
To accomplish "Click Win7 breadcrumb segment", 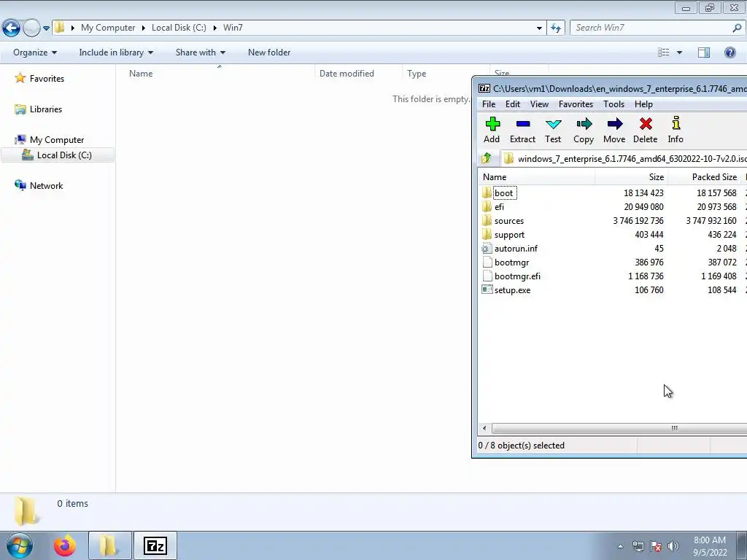I will coord(233,28).
